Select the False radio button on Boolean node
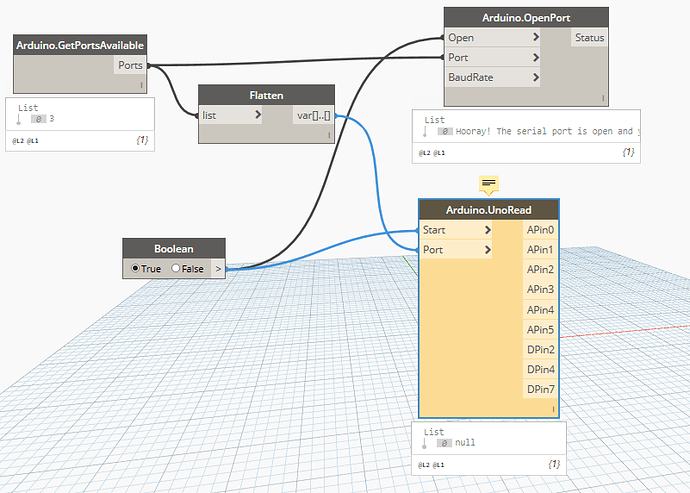The width and height of the screenshot is (690, 493). [176, 268]
